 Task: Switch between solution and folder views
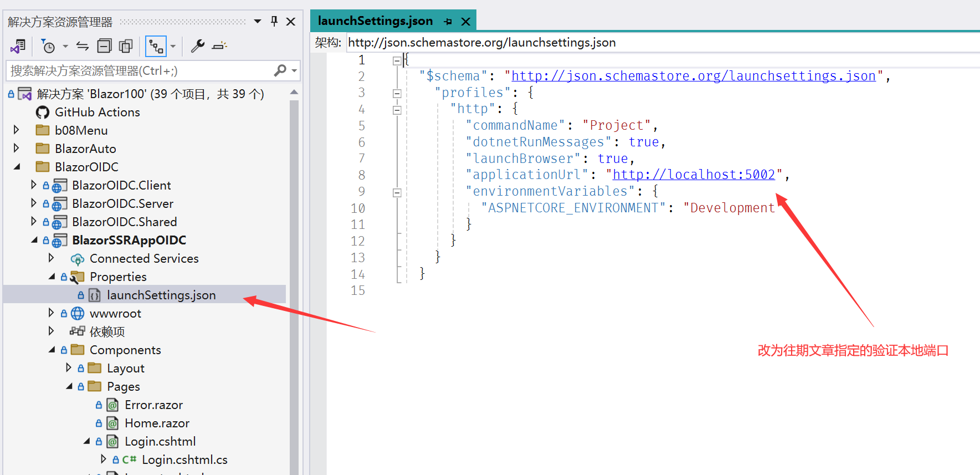[18, 47]
